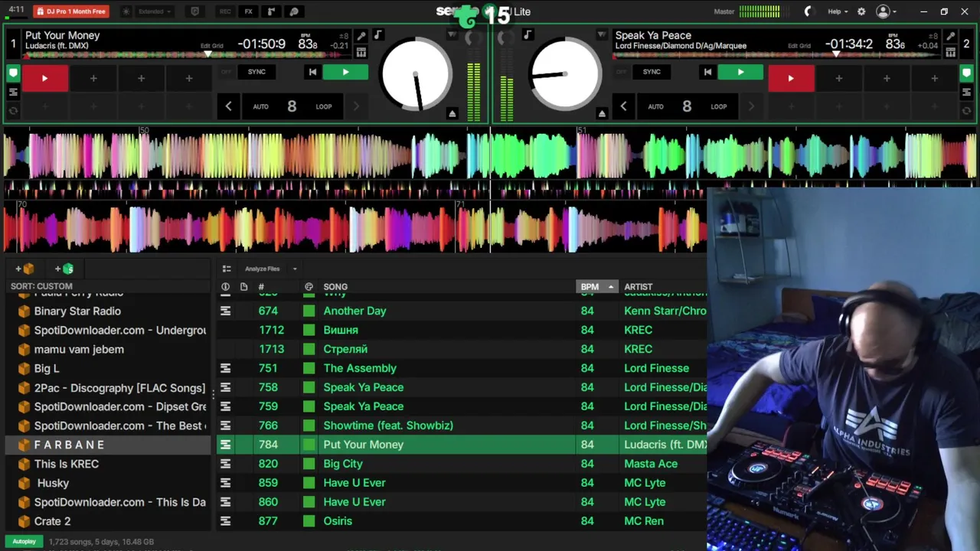Viewport: 980px width, 551px height.
Task: Open the Big L crate
Action: click(x=107, y=368)
